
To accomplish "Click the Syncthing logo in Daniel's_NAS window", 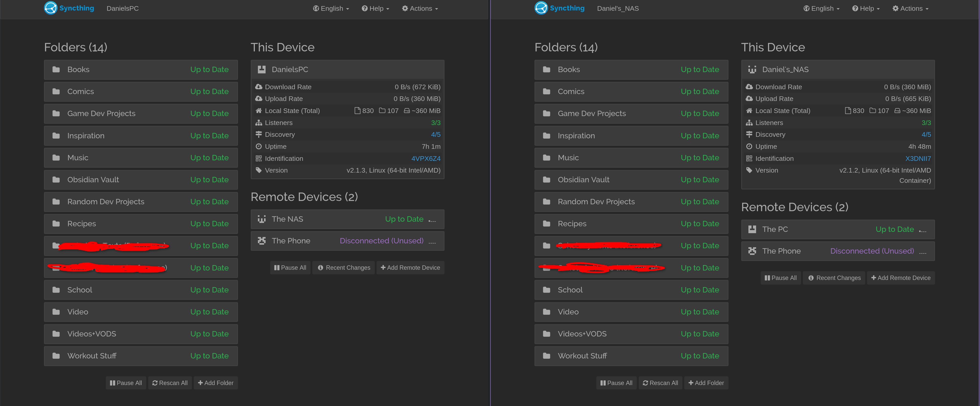I will click(560, 8).
